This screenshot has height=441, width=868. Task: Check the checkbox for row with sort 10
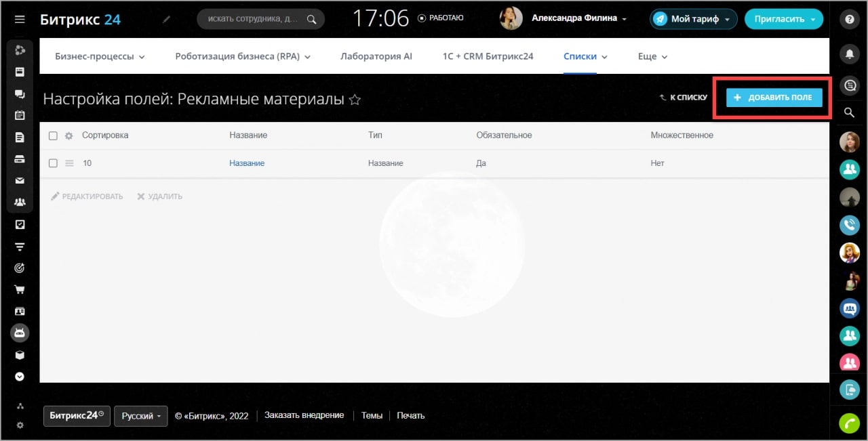[x=54, y=163]
